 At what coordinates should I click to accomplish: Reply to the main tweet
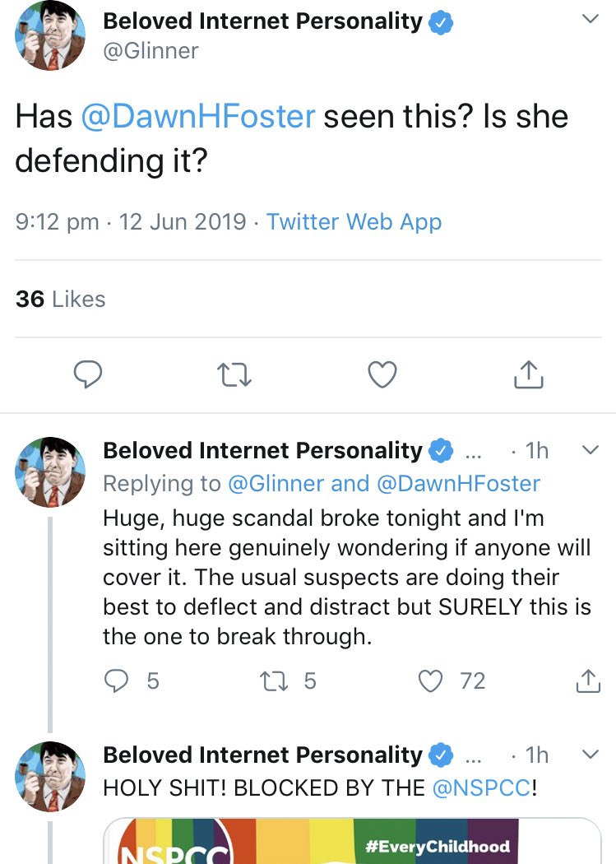tap(88, 374)
